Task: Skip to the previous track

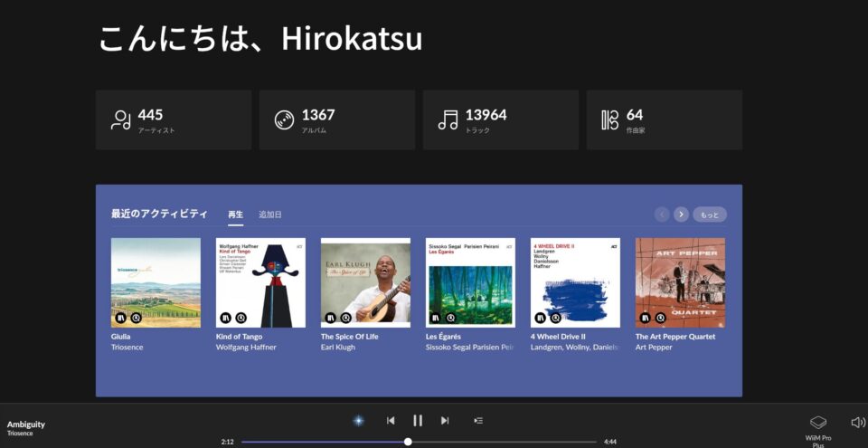Action: click(391, 421)
